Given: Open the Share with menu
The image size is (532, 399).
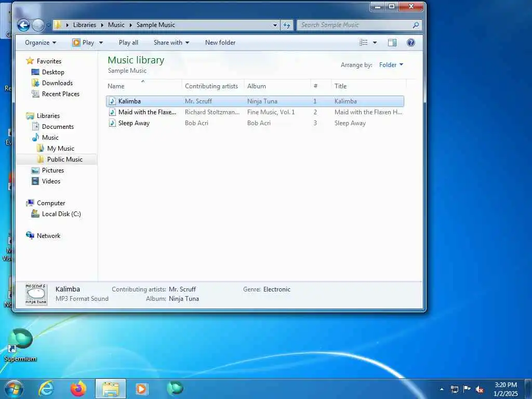Looking at the screenshot, I should (171, 43).
